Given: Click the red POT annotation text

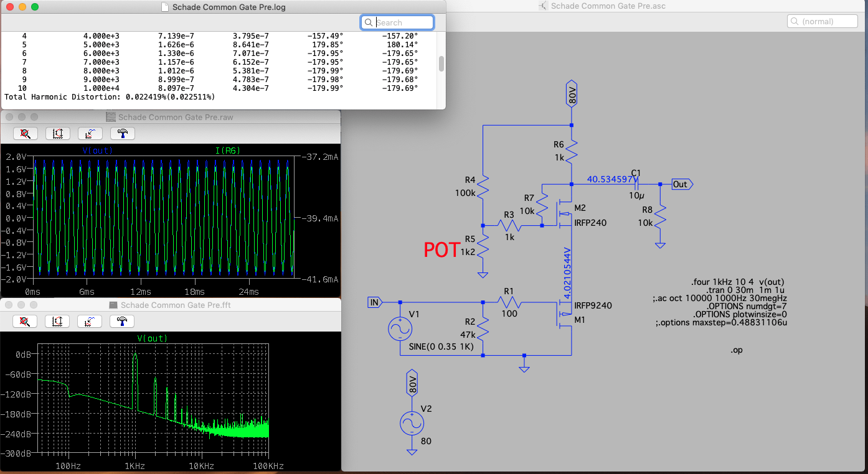Looking at the screenshot, I should (x=441, y=250).
